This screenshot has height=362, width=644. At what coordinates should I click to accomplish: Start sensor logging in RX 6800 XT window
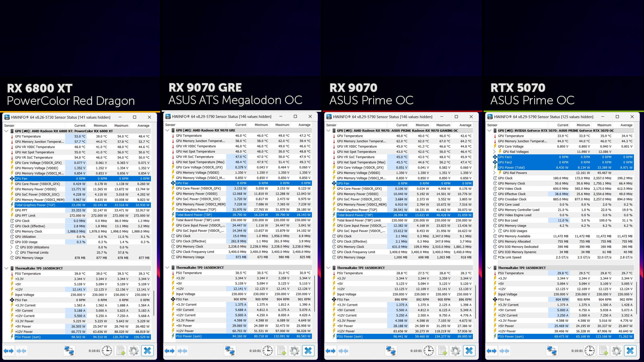click(120, 351)
